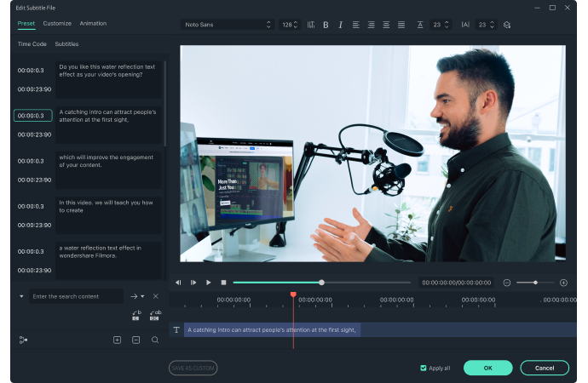This screenshot has width=588, height=383.
Task: Stop the video playback
Action: 223,283
